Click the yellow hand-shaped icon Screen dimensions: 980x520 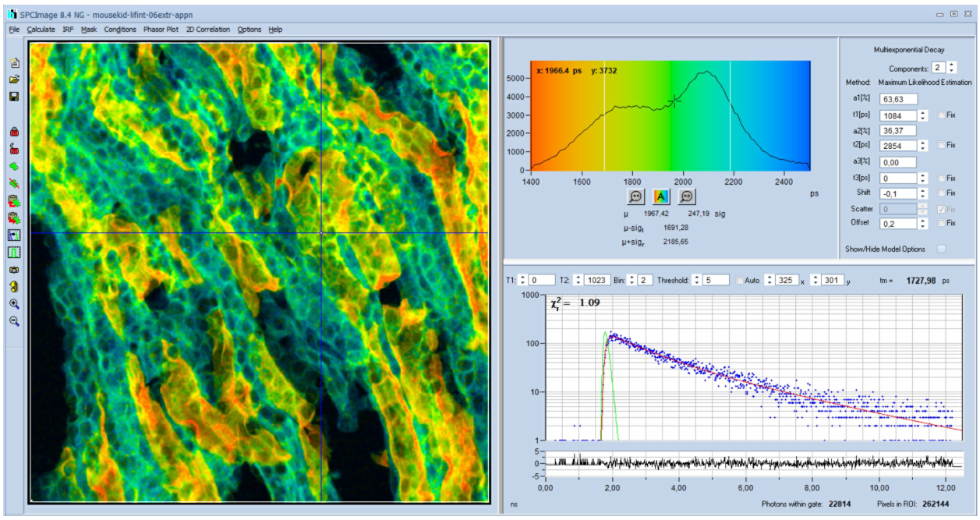(14, 286)
